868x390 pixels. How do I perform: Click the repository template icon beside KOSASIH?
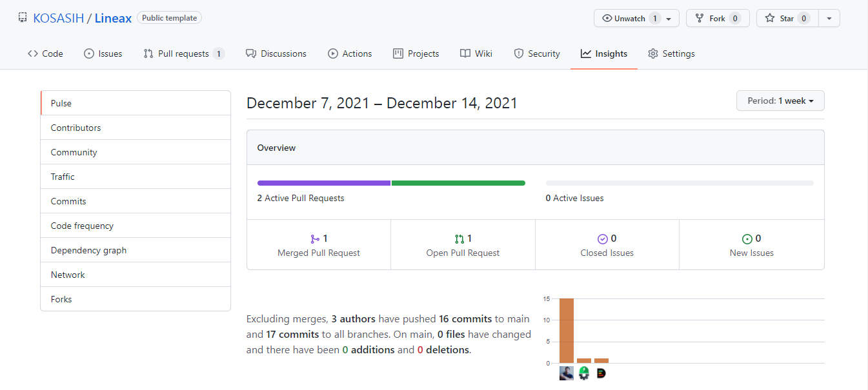point(23,18)
